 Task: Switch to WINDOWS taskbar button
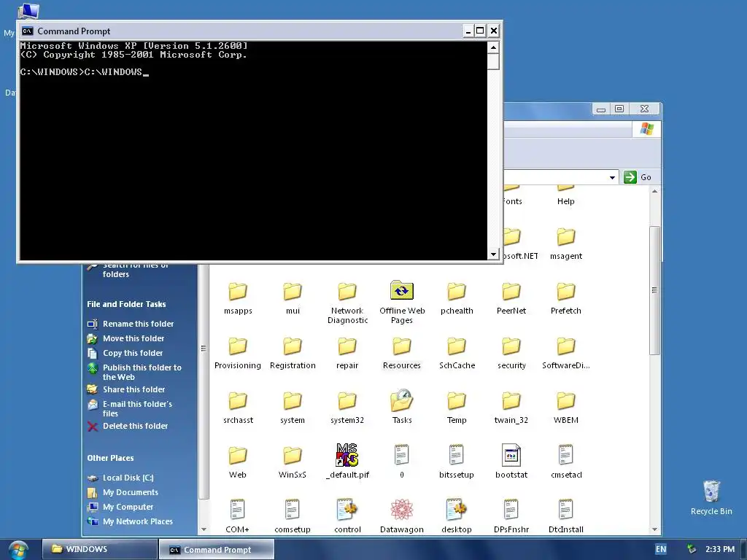99,549
